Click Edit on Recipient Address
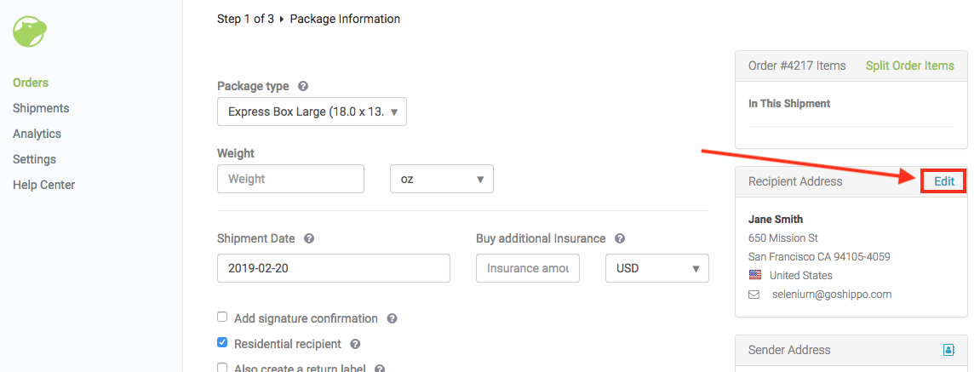980x372 pixels. coord(944,181)
